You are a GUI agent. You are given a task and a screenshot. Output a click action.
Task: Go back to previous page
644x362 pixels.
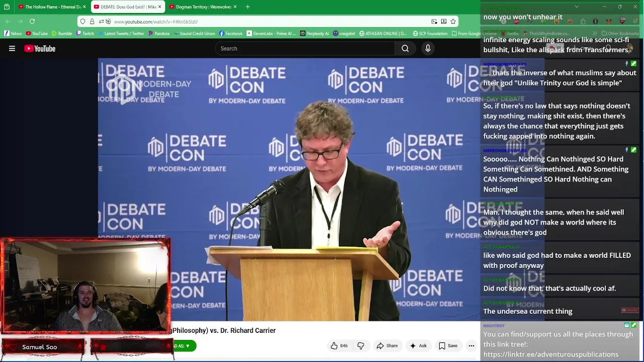(x=8, y=22)
